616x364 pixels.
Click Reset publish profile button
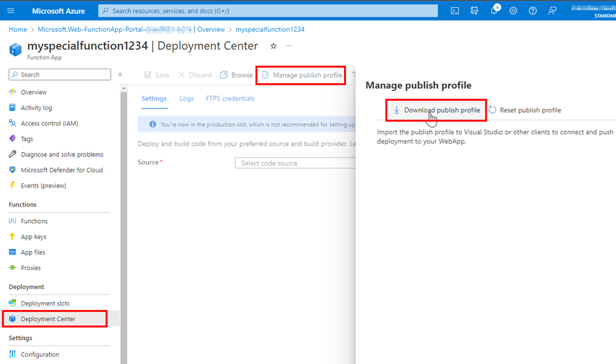tap(525, 110)
